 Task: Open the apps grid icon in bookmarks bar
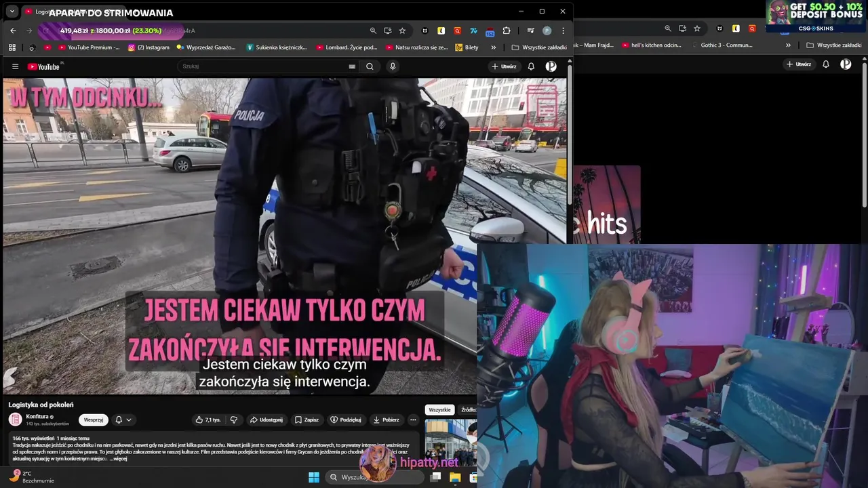pyautogui.click(x=12, y=47)
